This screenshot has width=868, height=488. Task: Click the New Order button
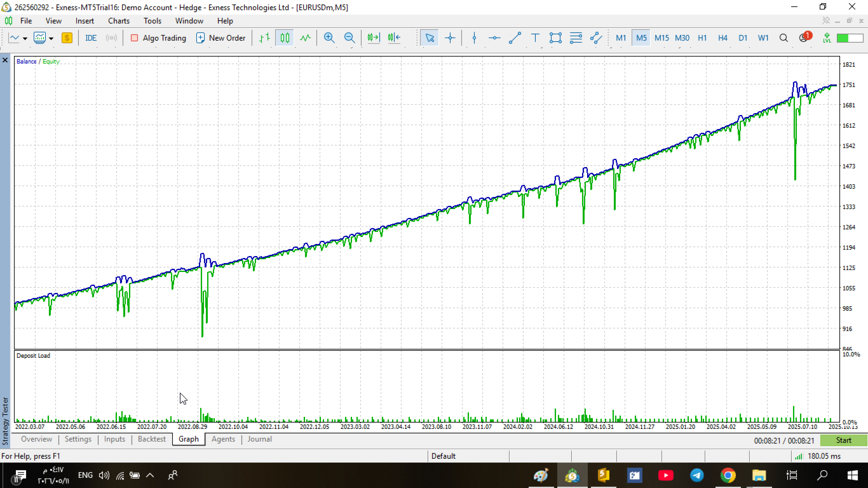click(220, 37)
